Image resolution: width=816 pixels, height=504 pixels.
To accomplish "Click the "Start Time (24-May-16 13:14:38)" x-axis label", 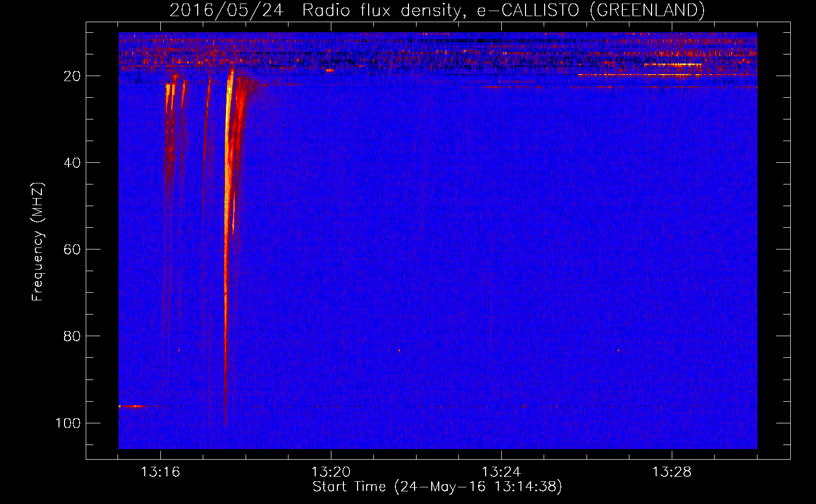I will pyautogui.click(x=437, y=487).
